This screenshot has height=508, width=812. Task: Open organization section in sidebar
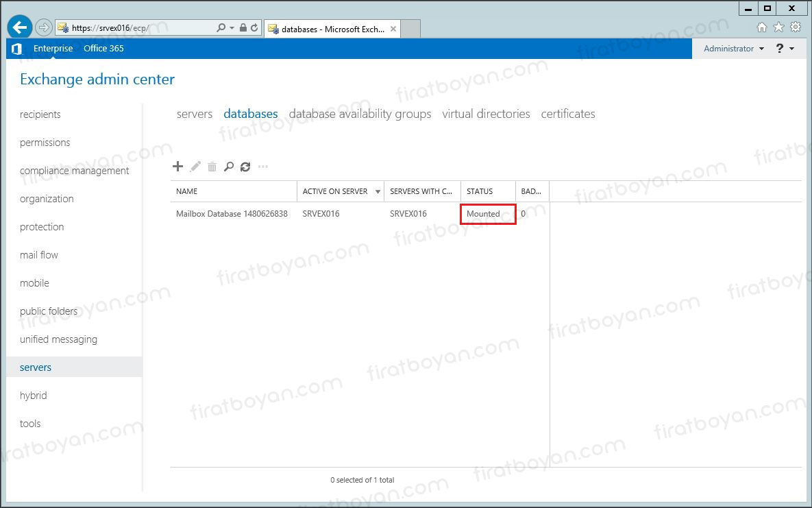point(47,199)
